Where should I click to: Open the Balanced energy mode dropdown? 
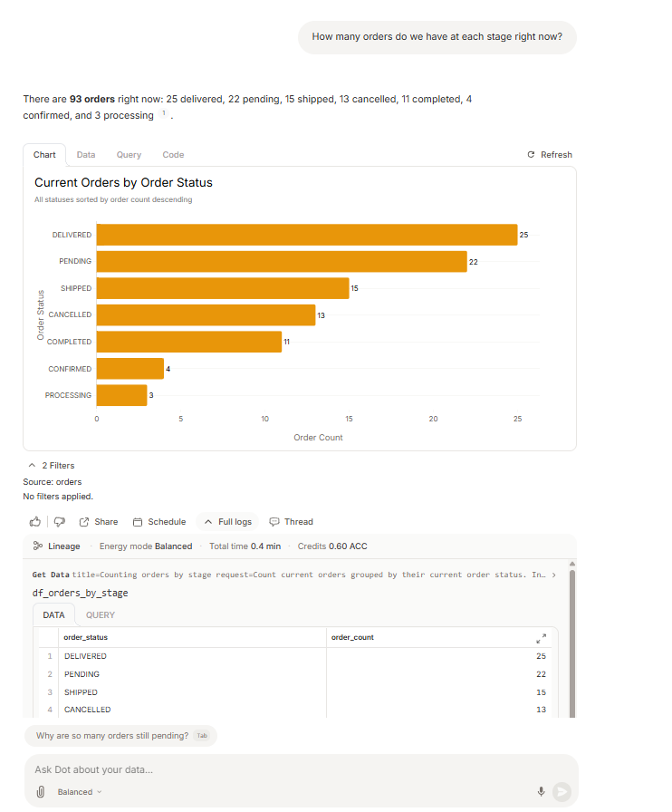click(x=80, y=792)
